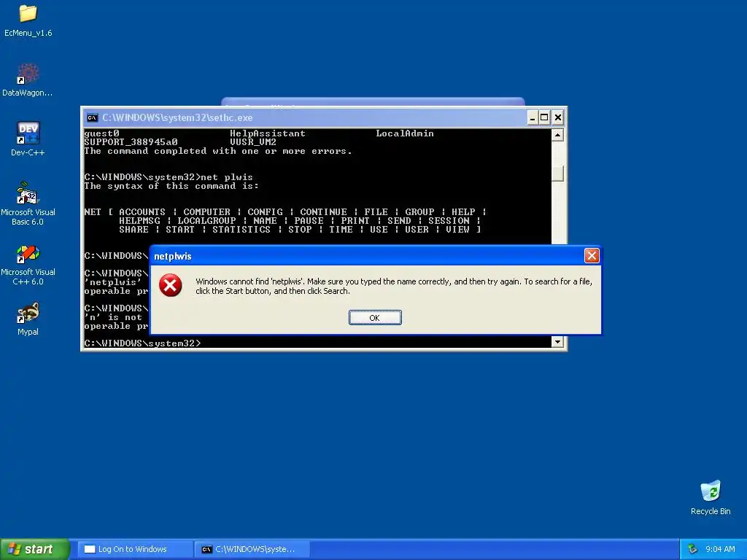
Task: Click the last C:\WINDOWS\system32> prompt
Action: (x=142, y=343)
